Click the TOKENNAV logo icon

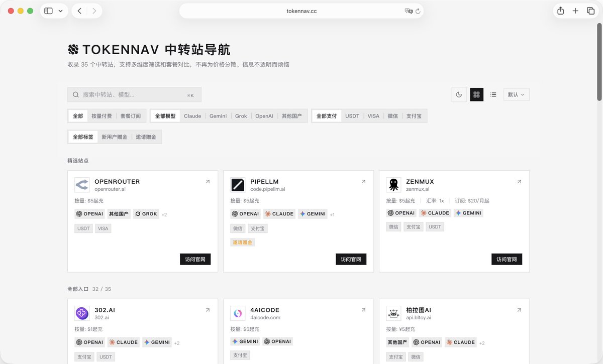point(73,49)
